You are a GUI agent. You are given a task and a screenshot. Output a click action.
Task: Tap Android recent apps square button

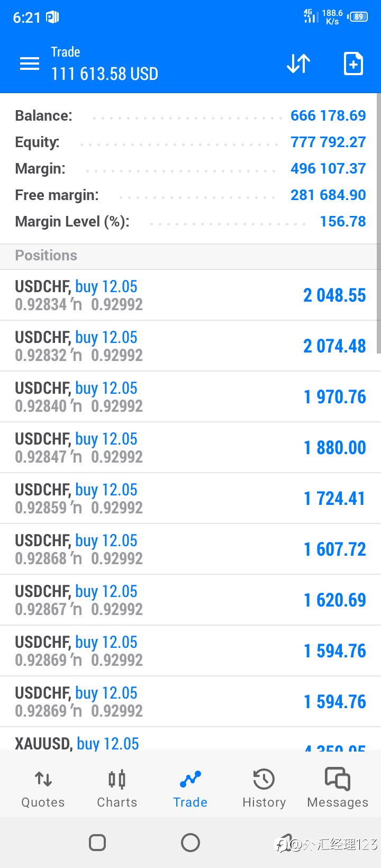[97, 843]
